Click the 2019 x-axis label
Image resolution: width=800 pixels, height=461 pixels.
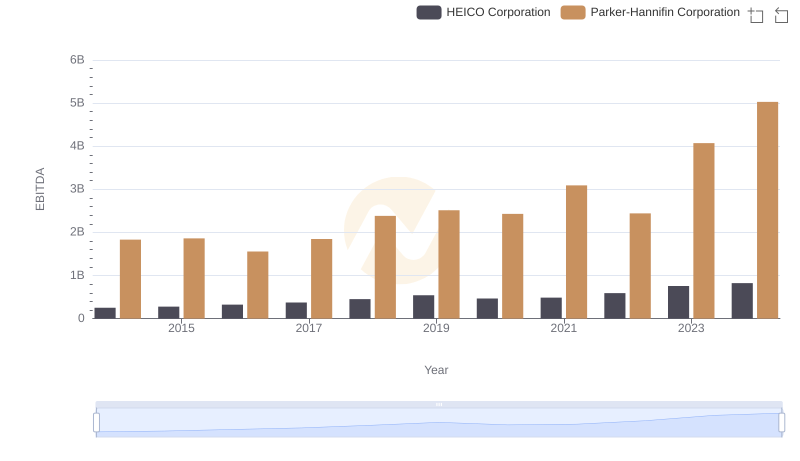click(x=436, y=328)
